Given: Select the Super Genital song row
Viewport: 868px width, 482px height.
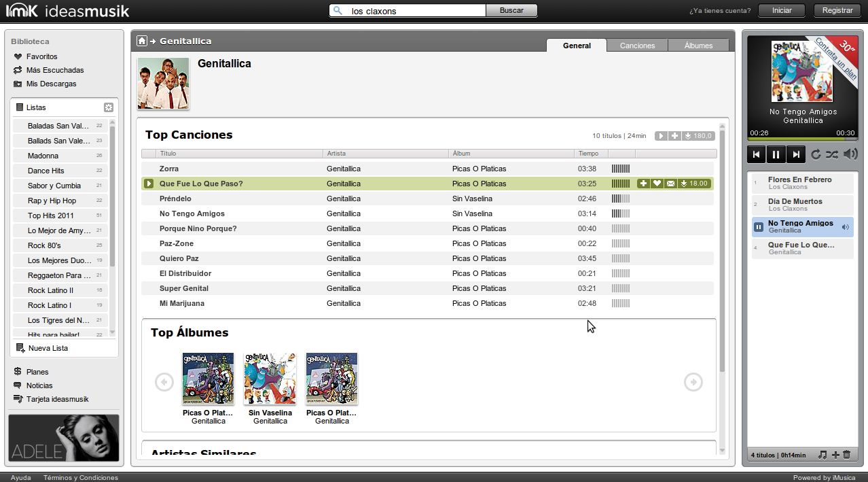Looking at the screenshot, I should pyautogui.click(x=428, y=288).
